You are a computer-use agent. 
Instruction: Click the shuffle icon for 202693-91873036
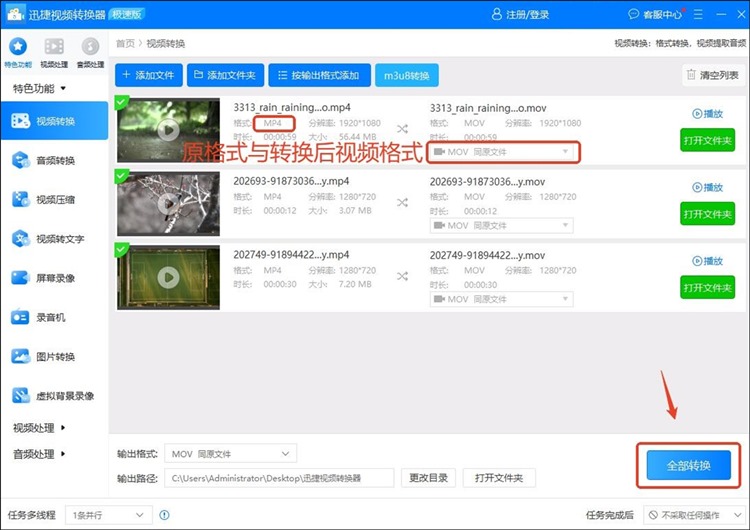(x=402, y=202)
